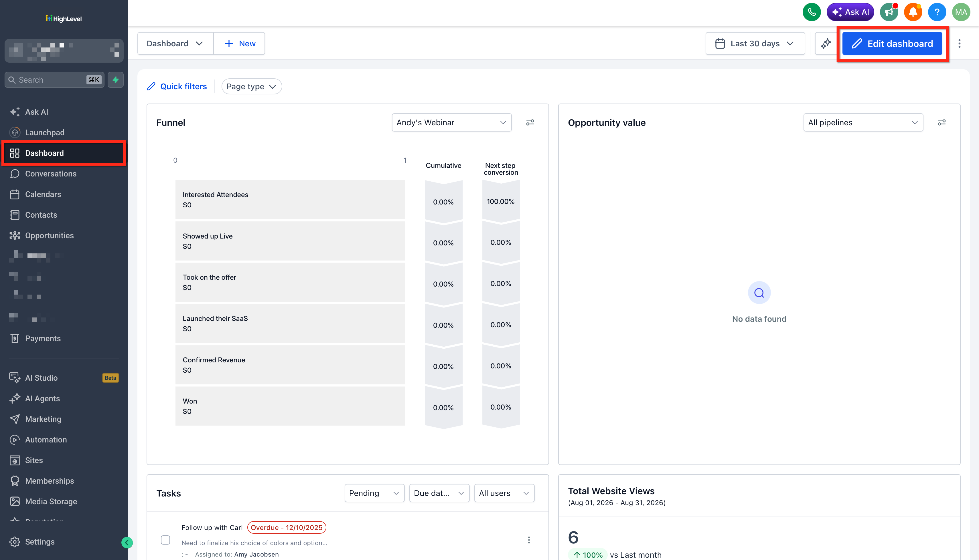The width and height of the screenshot is (979, 560).
Task: Select Dashboard in the sidebar
Action: click(x=64, y=153)
